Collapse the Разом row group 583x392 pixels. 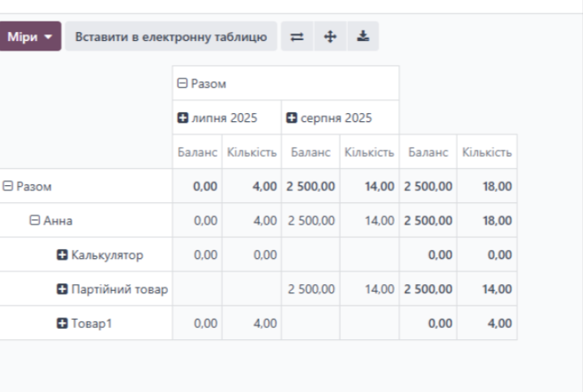point(28,187)
